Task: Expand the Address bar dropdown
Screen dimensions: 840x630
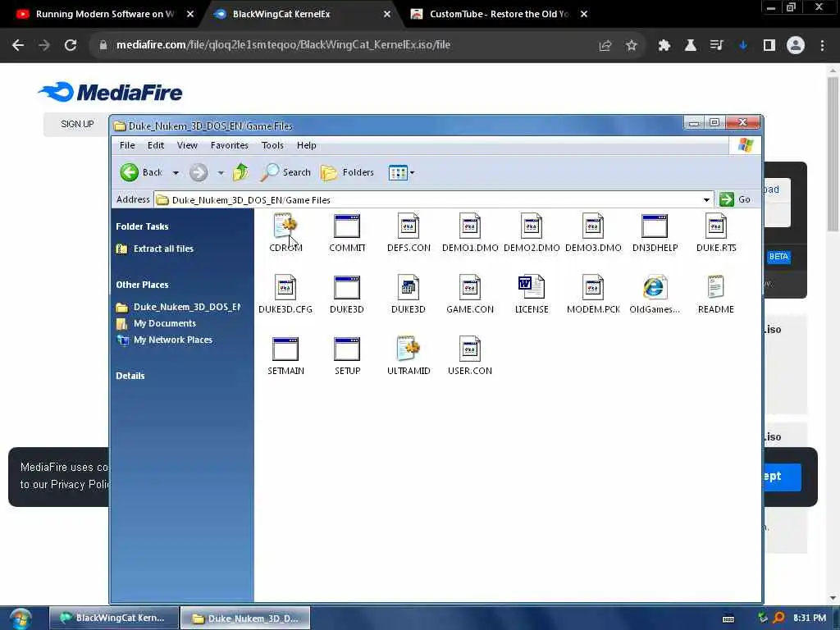Action: 706,200
